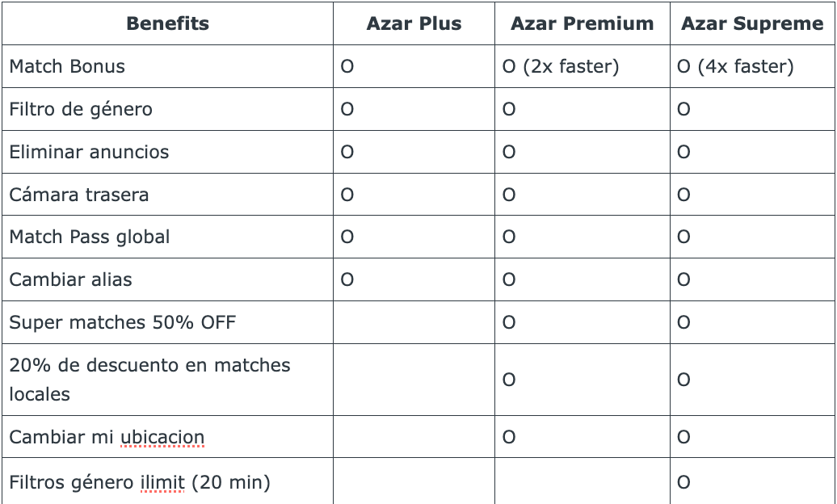837x504 pixels.
Task: Click the misspelled word ubicacion
Action: tap(162, 437)
